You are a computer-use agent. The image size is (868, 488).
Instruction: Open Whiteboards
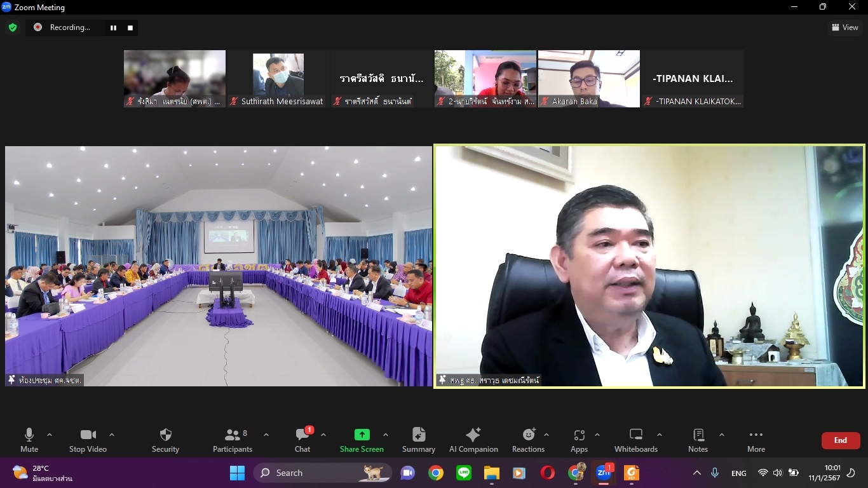635,440
